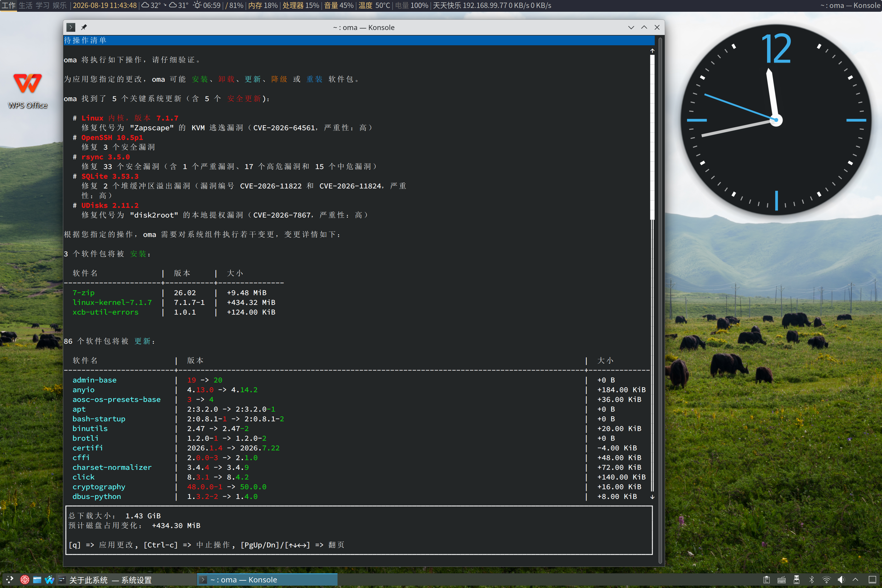Viewport: 882px width, 588px height.
Task: Switch to the 娱乐 virtual desktop
Action: coord(59,5)
